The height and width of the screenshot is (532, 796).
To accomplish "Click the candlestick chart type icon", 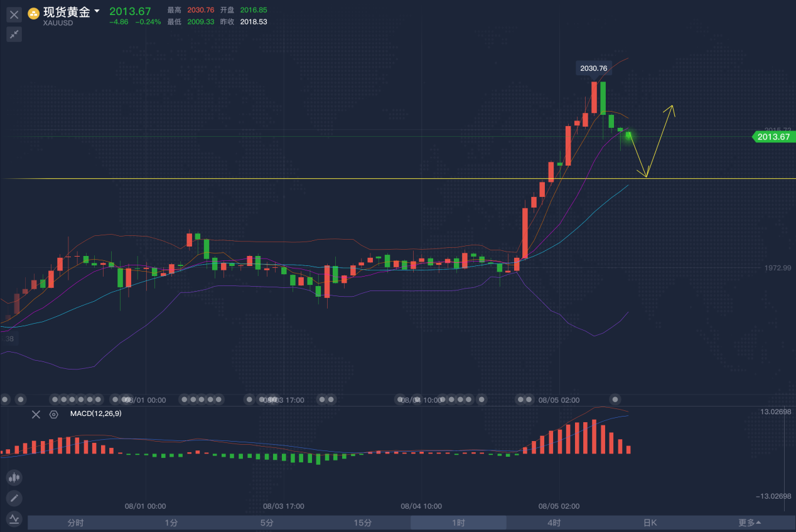I will coord(14,478).
